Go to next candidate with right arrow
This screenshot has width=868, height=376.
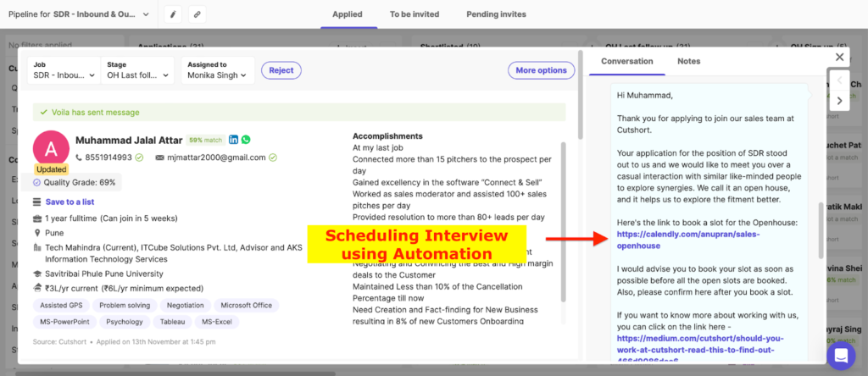pos(839,101)
